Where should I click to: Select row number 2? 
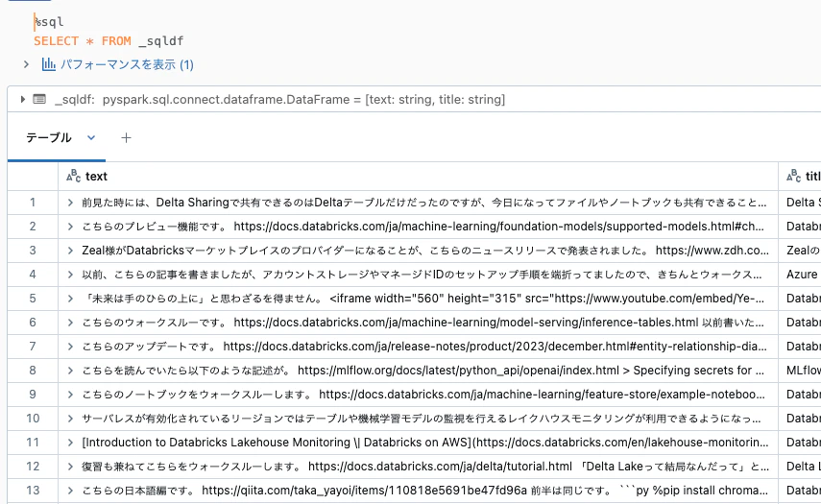[33, 227]
